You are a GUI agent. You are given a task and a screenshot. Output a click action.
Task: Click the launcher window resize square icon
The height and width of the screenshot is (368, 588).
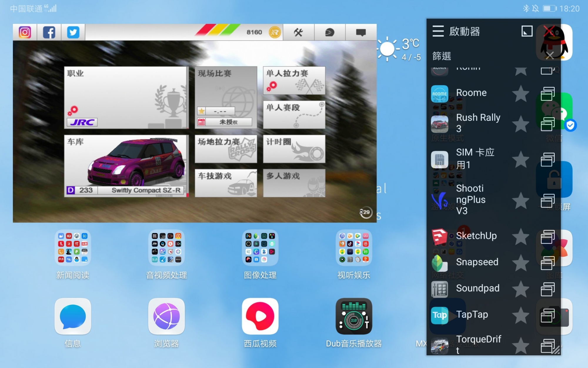click(527, 31)
